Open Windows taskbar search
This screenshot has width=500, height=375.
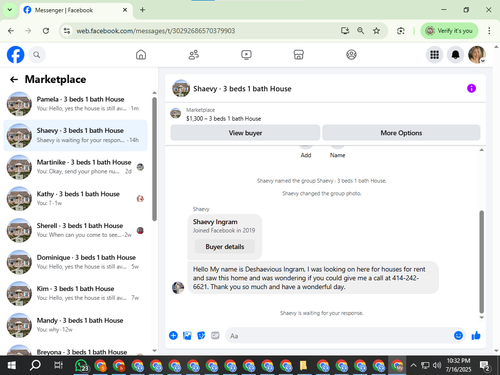pos(35,365)
